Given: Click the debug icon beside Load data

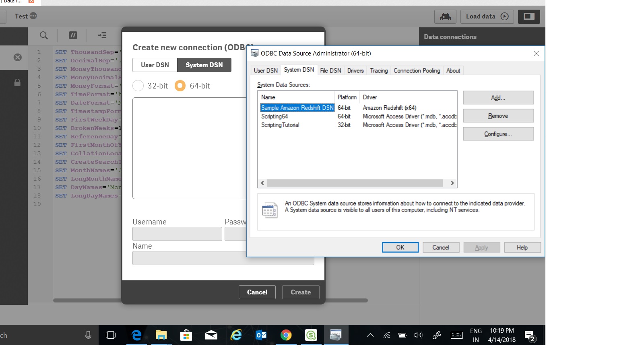Looking at the screenshot, I should tap(445, 16).
